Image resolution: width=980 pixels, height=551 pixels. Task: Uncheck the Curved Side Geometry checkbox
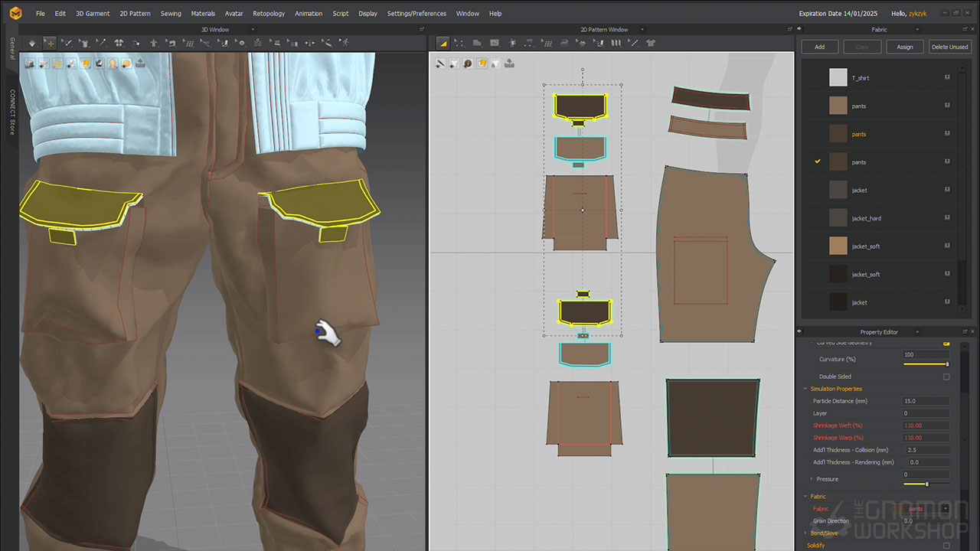pyautogui.click(x=946, y=344)
